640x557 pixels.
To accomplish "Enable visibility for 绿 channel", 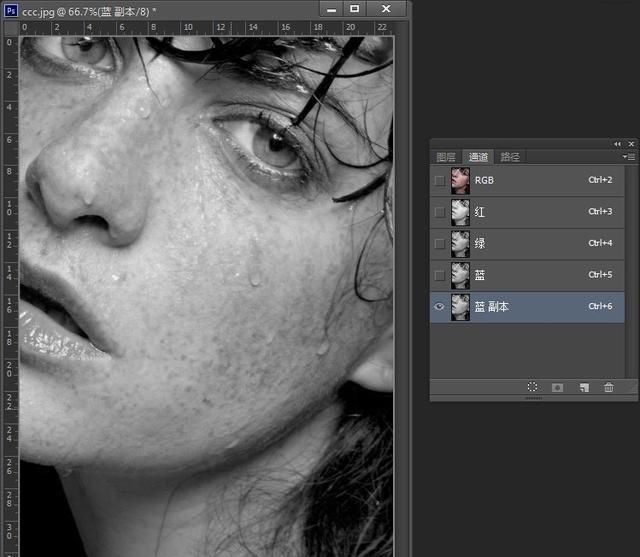I will (440, 244).
